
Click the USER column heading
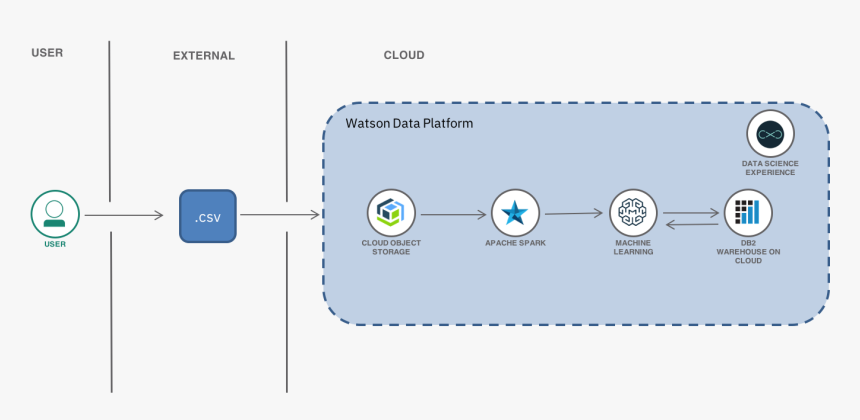point(47,53)
